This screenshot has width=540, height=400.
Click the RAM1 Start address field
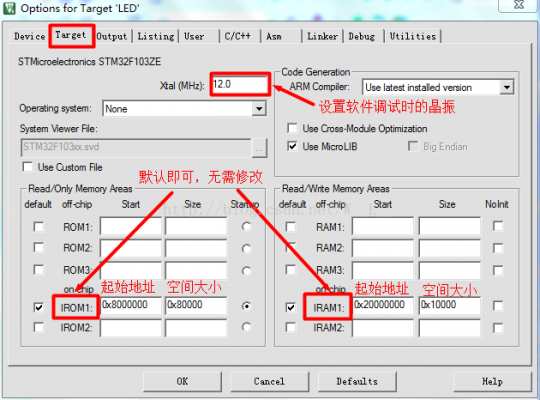383,226
